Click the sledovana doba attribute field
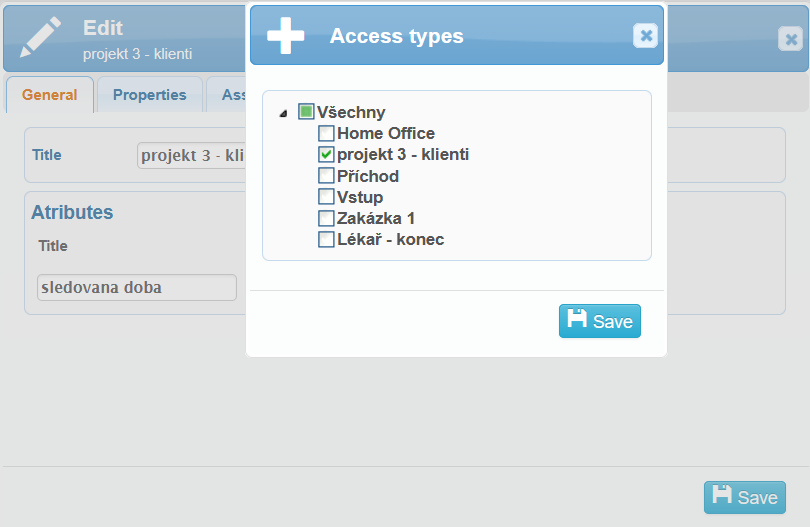The height and width of the screenshot is (527, 810). [x=137, y=288]
